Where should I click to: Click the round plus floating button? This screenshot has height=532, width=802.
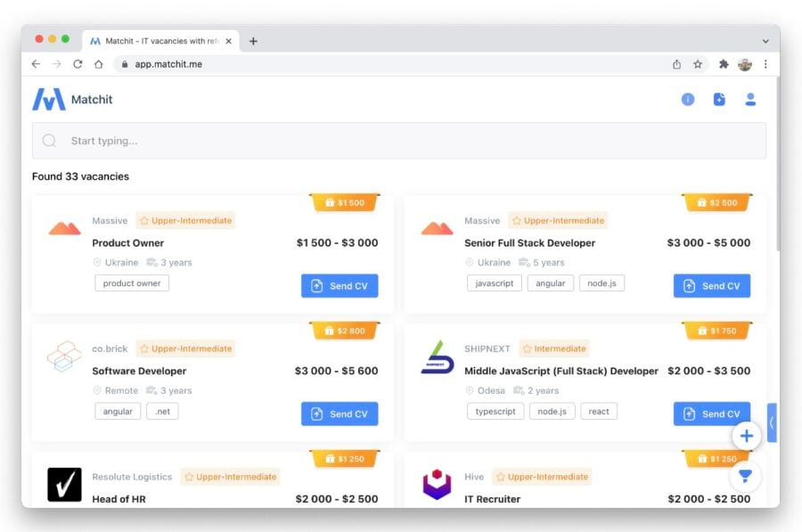[x=746, y=436]
